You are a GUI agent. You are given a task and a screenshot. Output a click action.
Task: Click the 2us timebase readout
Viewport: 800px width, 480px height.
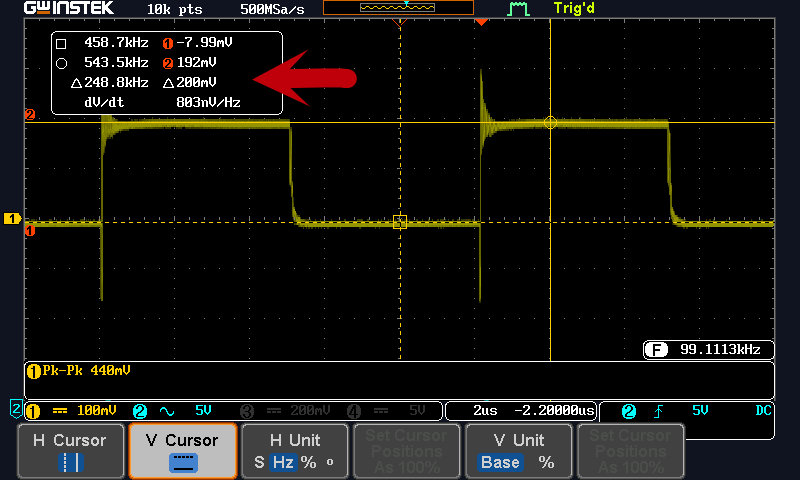tap(485, 410)
